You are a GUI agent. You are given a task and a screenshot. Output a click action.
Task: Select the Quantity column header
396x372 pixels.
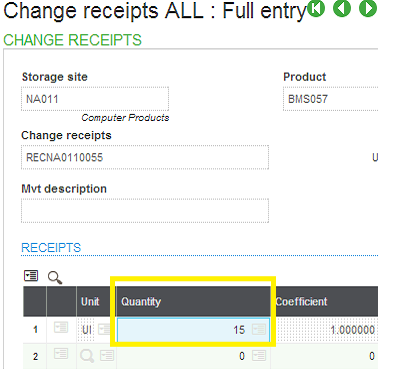click(193, 301)
